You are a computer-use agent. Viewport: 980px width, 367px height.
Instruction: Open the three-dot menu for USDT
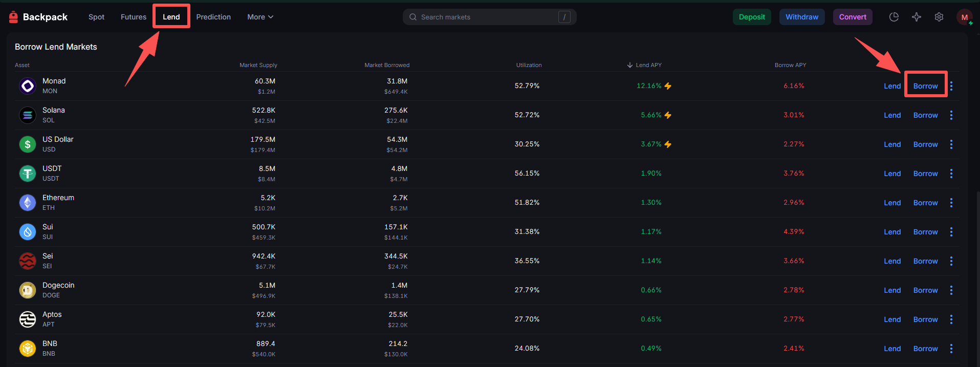[951, 174]
